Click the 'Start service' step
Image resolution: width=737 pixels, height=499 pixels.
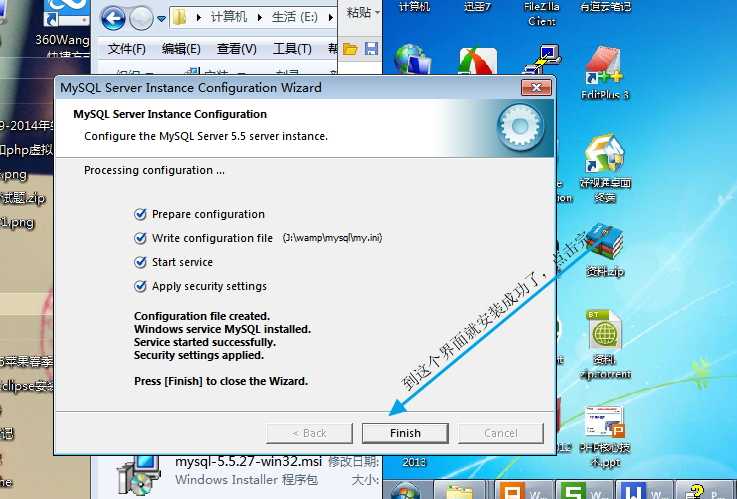173,262
